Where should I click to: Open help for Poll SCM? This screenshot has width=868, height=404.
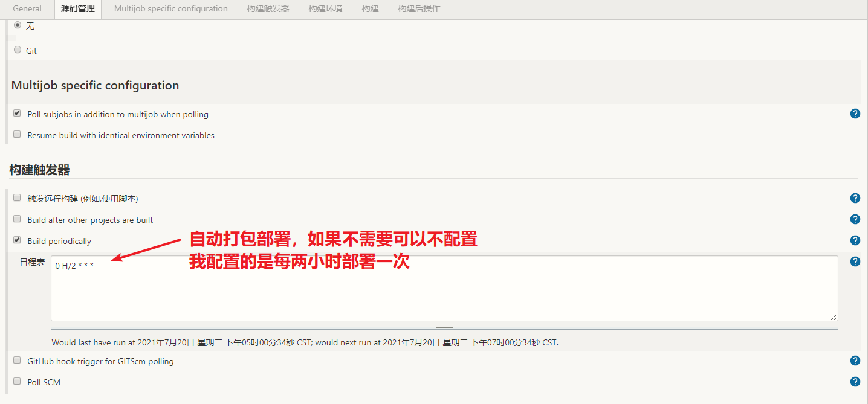pyautogui.click(x=855, y=381)
